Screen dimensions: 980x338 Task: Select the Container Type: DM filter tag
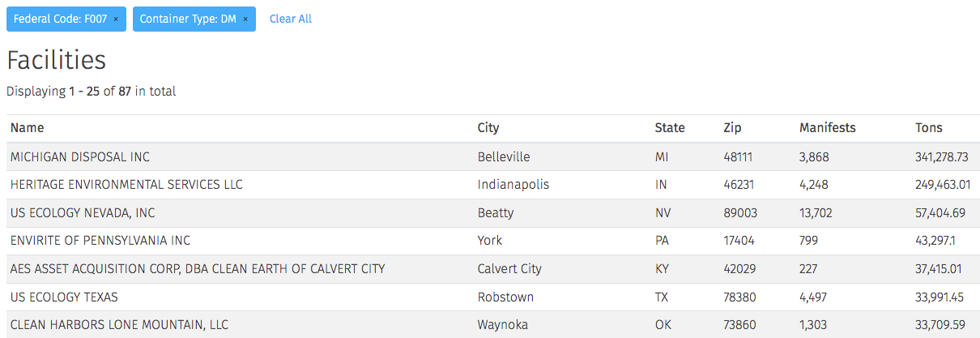(194, 19)
